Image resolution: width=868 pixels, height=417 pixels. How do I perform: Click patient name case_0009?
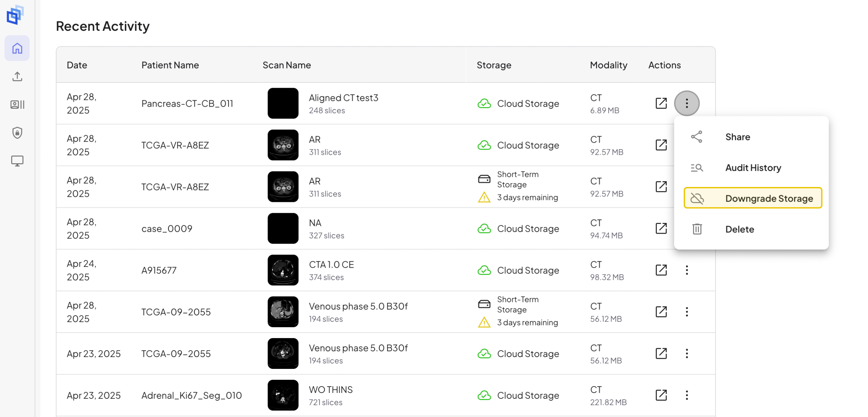(x=166, y=229)
